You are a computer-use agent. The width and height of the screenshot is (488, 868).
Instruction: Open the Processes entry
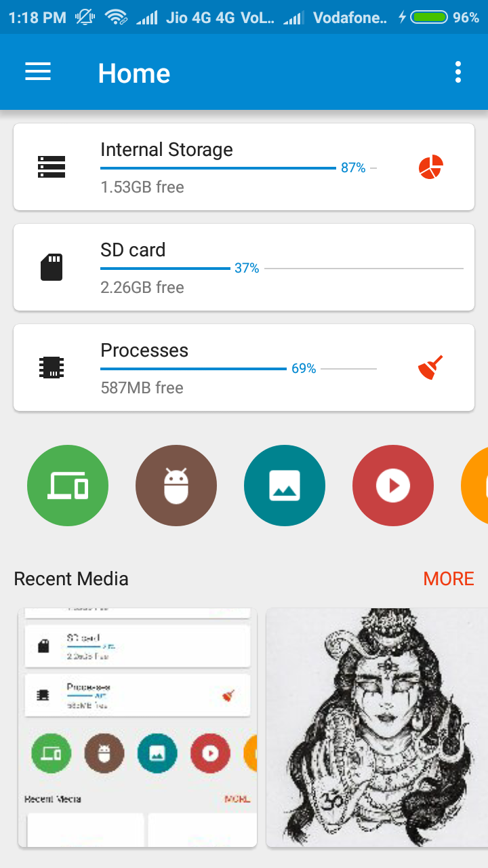244,368
